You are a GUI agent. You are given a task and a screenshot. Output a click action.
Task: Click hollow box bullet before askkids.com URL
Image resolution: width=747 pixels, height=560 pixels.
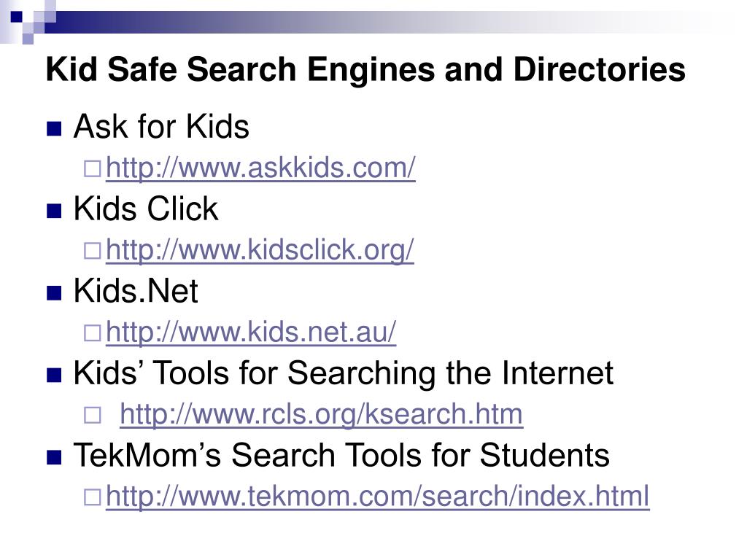(93, 169)
